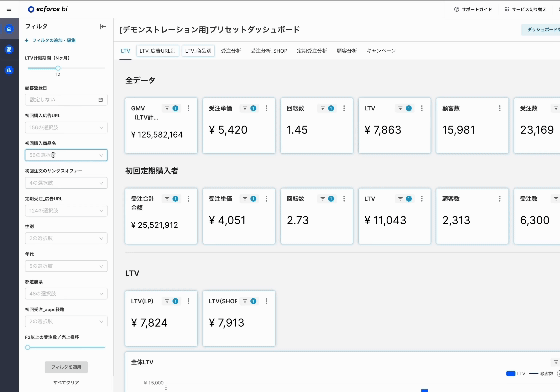This screenshot has width=560, height=392.
Task: Open the last dropdown above the bottom slider
Action: tap(66, 321)
